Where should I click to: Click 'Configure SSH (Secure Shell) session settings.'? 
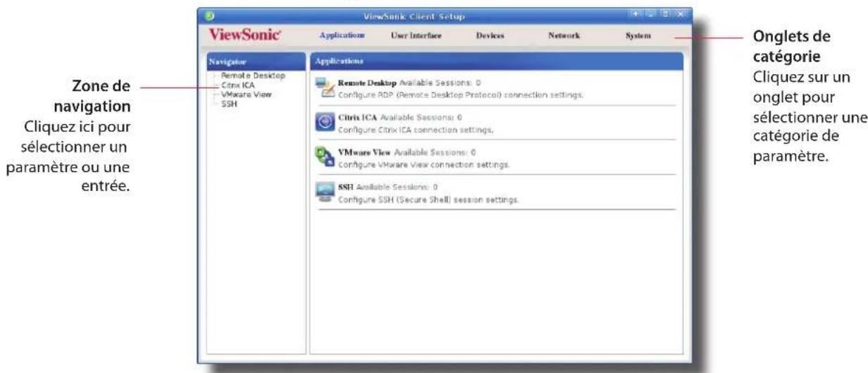[429, 200]
